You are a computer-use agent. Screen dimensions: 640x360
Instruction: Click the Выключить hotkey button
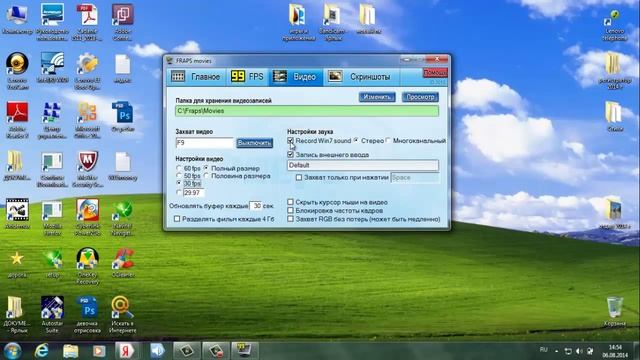[x=255, y=143]
